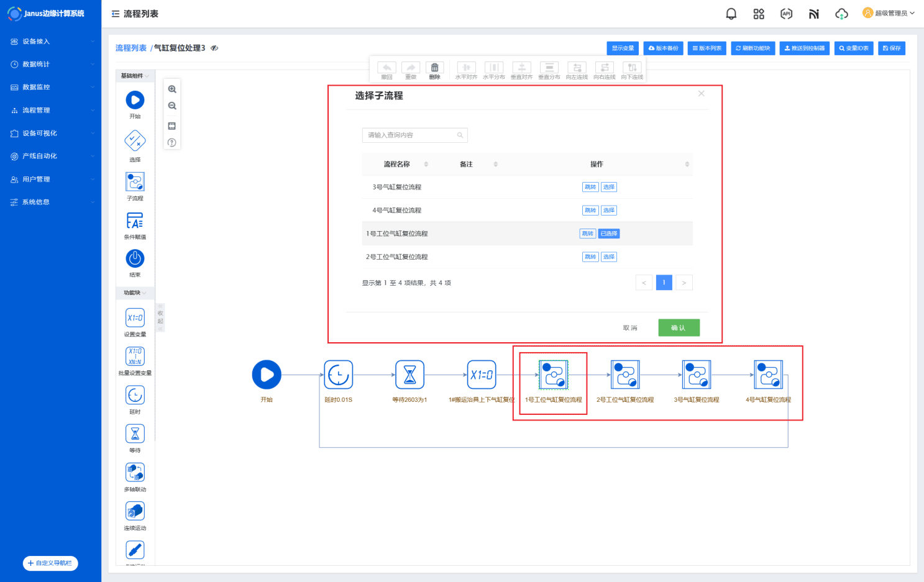Click the 结束 power icon in palette
Viewport: 924px width, 582px height.
click(135, 258)
